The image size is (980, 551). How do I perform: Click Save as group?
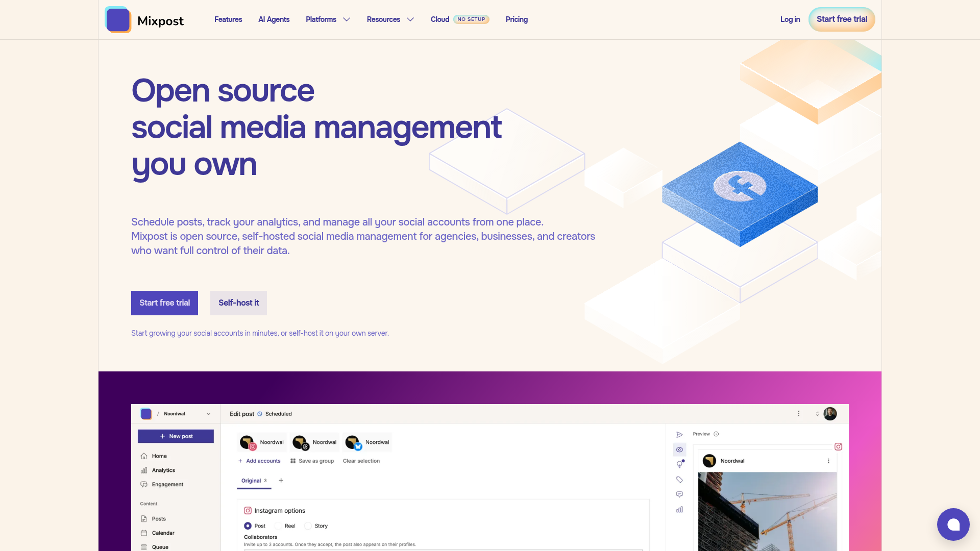tap(312, 461)
